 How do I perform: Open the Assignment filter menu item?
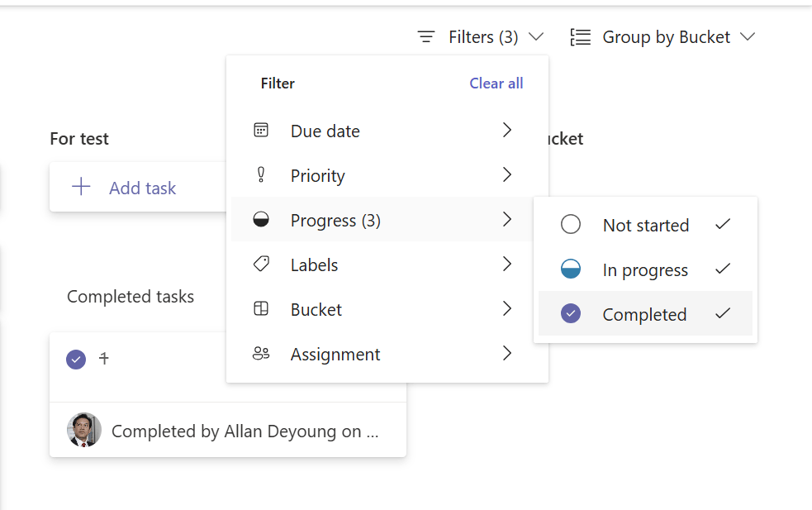tap(335, 354)
